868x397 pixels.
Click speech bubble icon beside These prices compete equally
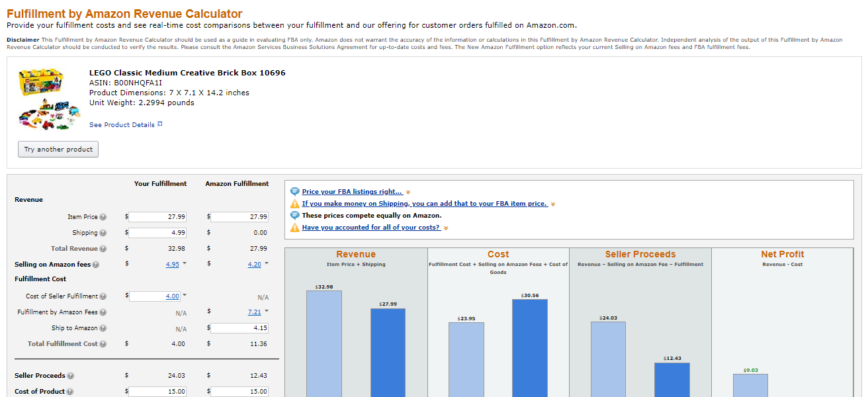pyautogui.click(x=295, y=215)
